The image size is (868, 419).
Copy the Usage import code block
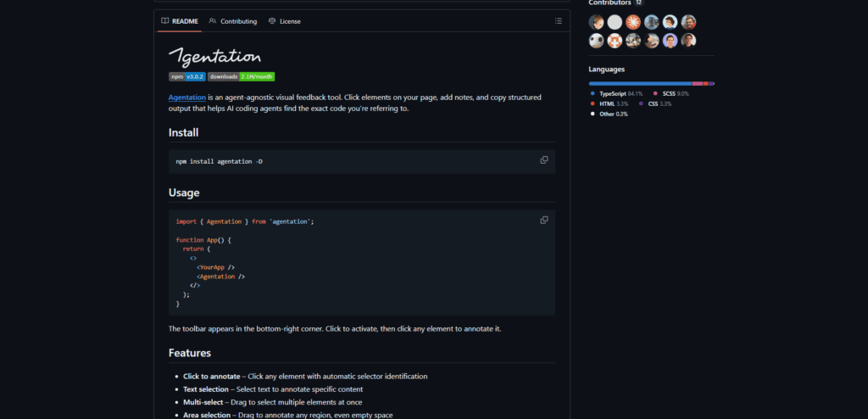pyautogui.click(x=544, y=220)
